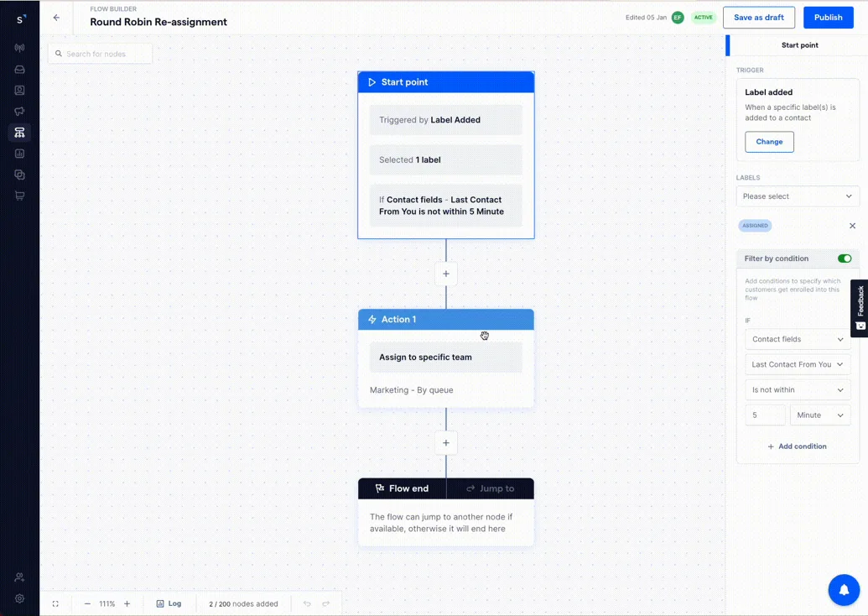Open the Inbox from the sidebar
868x616 pixels.
(x=19, y=70)
